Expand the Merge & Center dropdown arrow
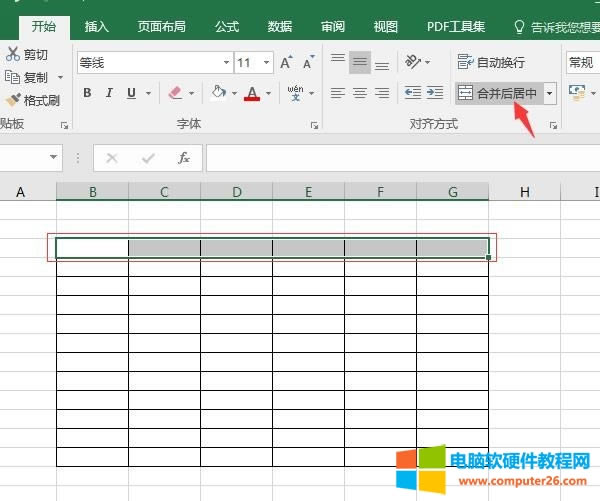Screen dimensions: 600x501 tap(549, 93)
